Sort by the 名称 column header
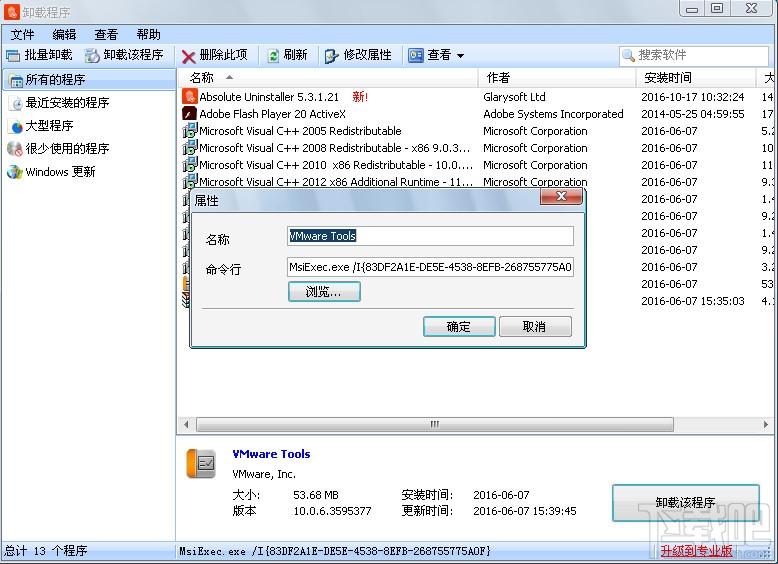 coord(327,78)
